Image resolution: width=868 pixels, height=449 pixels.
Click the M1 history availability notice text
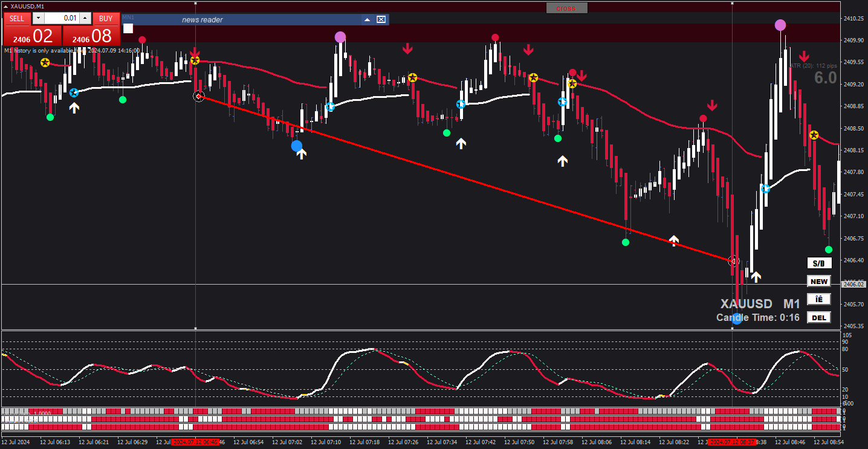[x=72, y=50]
